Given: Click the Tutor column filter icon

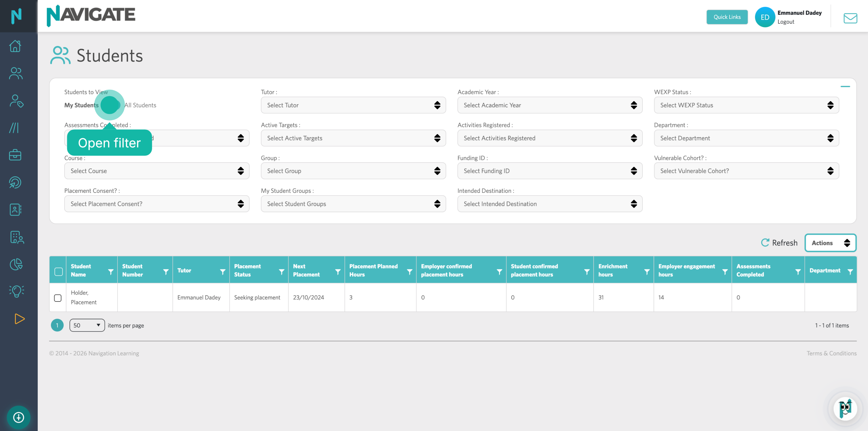Looking at the screenshot, I should 223,272.
